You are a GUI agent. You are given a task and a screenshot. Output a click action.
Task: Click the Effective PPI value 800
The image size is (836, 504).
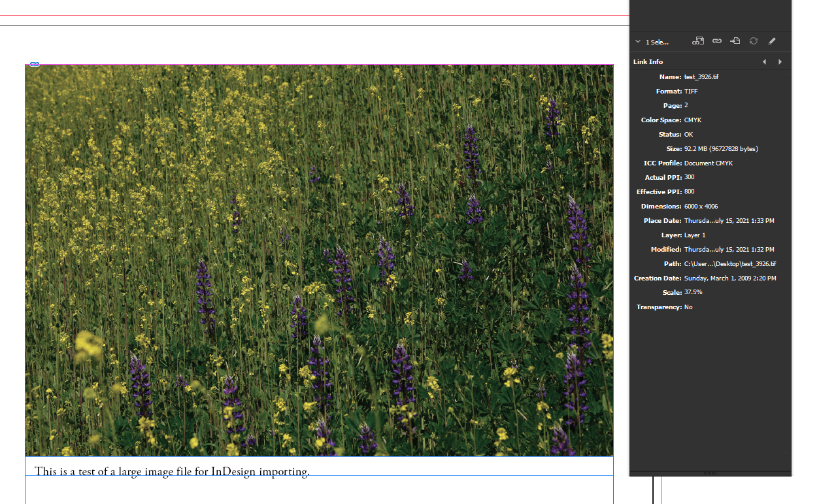point(689,192)
